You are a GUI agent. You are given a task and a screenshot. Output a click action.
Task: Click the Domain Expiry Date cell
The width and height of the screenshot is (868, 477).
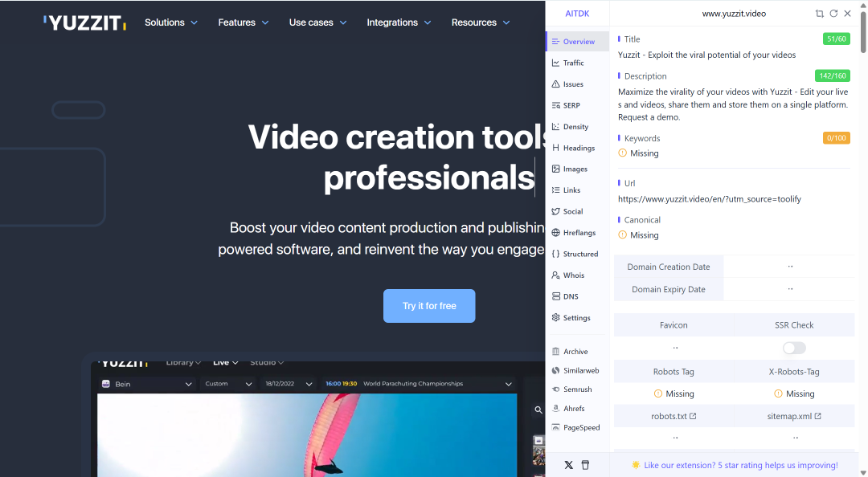coord(668,289)
